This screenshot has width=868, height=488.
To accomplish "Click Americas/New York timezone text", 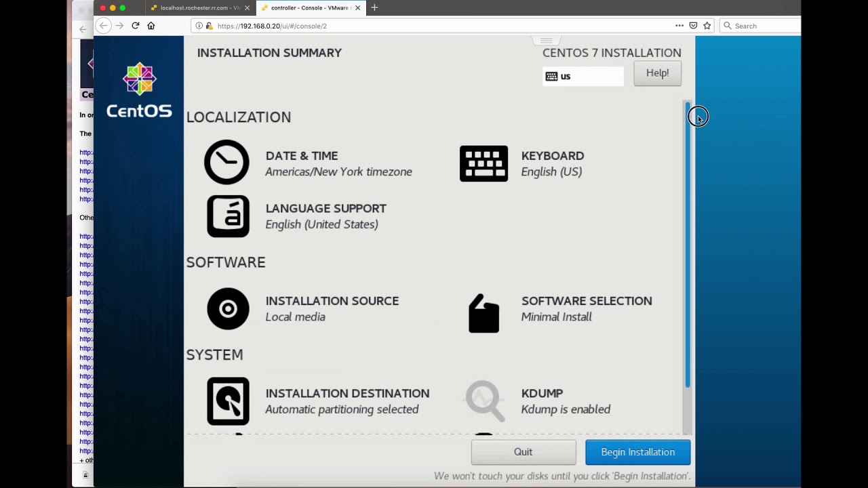I will click(338, 172).
